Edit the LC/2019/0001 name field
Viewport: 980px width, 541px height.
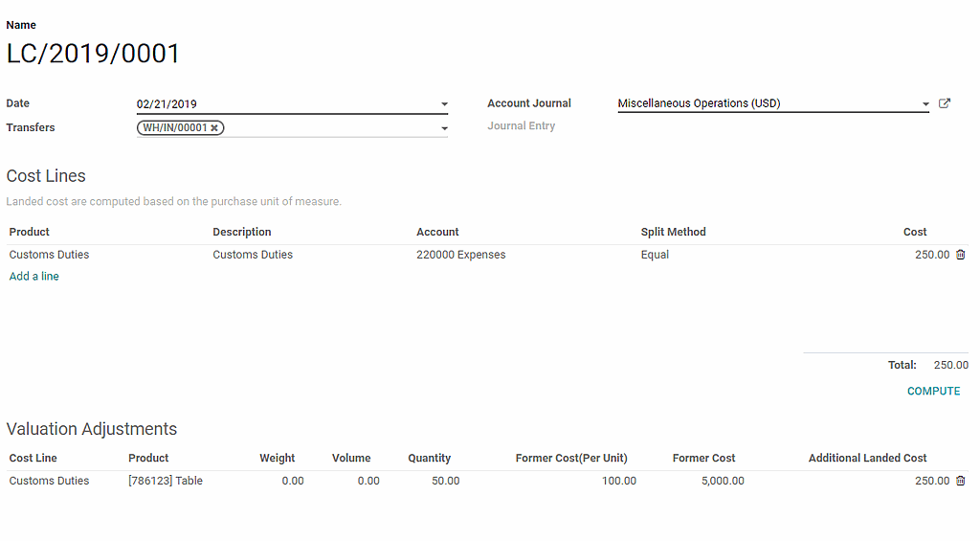[x=94, y=54]
